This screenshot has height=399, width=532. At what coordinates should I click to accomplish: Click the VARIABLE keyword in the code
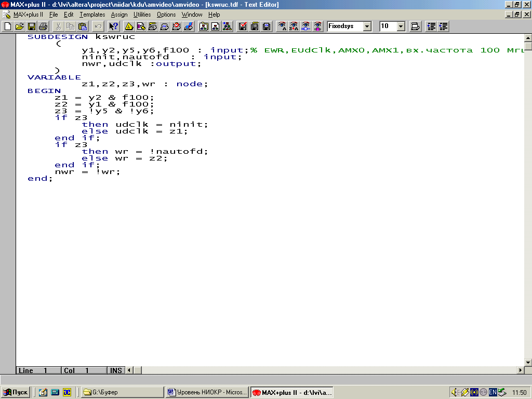pos(54,77)
